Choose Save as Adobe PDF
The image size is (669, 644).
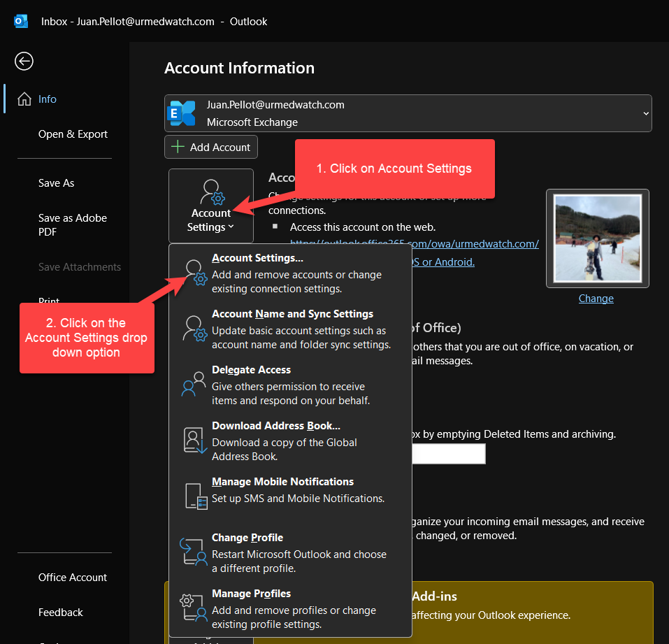[x=73, y=224]
